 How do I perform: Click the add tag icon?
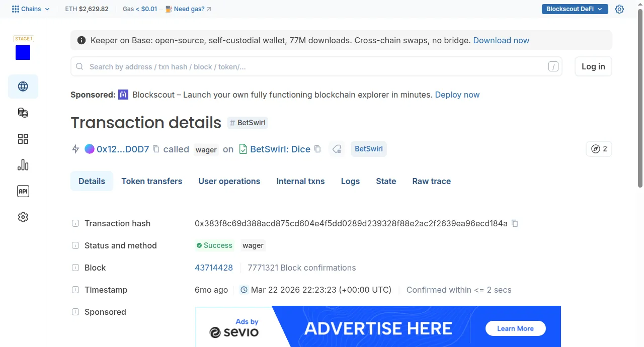[x=337, y=149]
